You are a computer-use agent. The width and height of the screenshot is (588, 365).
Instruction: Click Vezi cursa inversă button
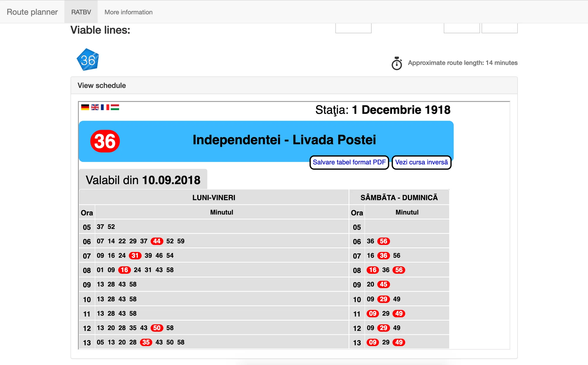[421, 162]
